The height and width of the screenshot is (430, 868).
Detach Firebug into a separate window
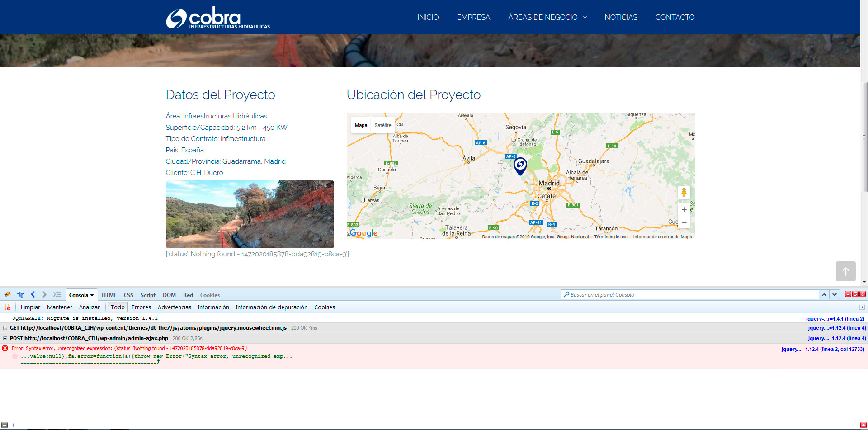click(x=855, y=294)
